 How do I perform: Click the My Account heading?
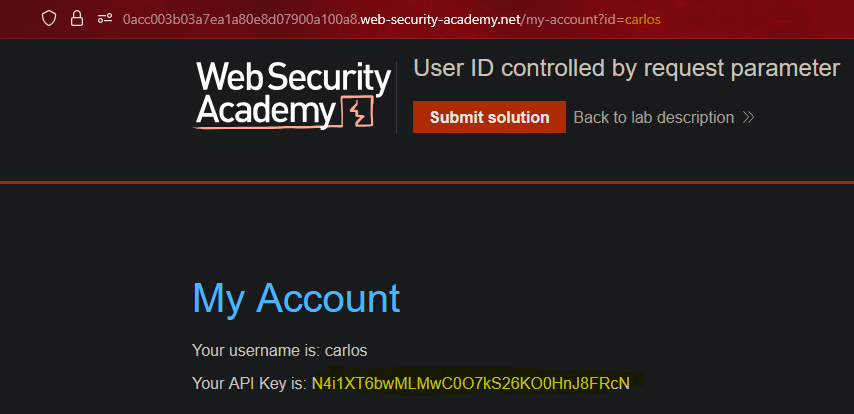click(x=296, y=298)
